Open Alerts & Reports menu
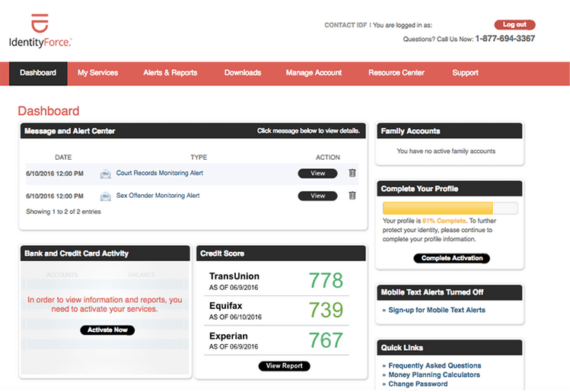This screenshot has width=570, height=392. pos(170,73)
